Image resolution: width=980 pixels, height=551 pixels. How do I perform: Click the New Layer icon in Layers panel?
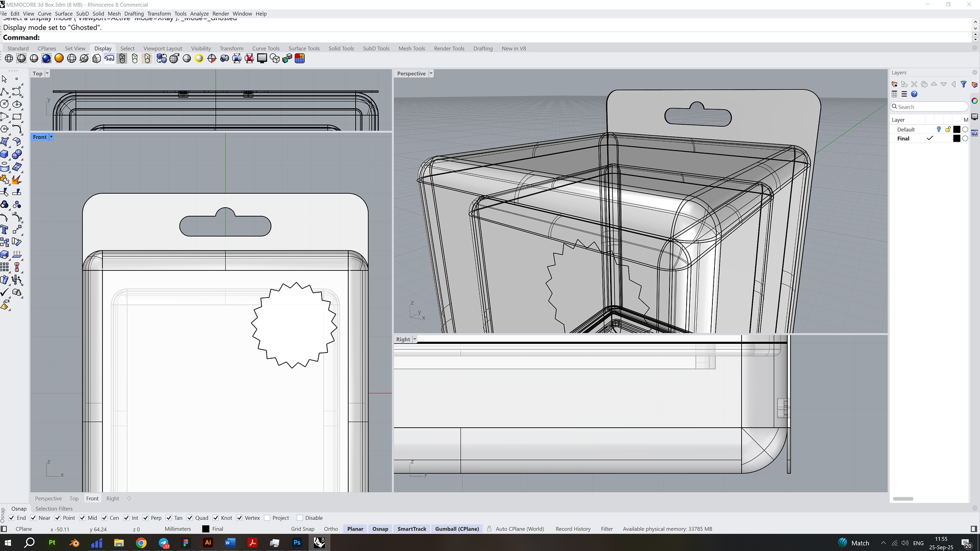click(x=894, y=84)
